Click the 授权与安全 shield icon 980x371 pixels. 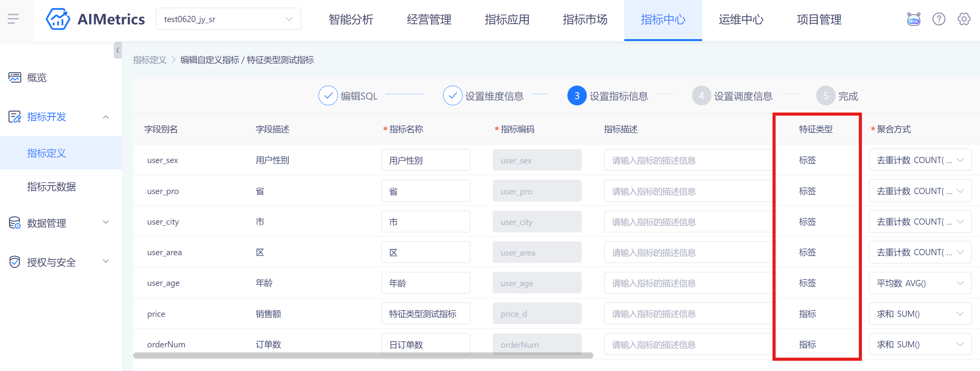coord(15,262)
